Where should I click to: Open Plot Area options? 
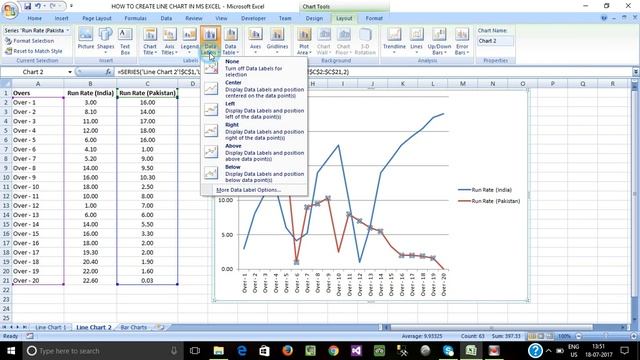(x=304, y=41)
